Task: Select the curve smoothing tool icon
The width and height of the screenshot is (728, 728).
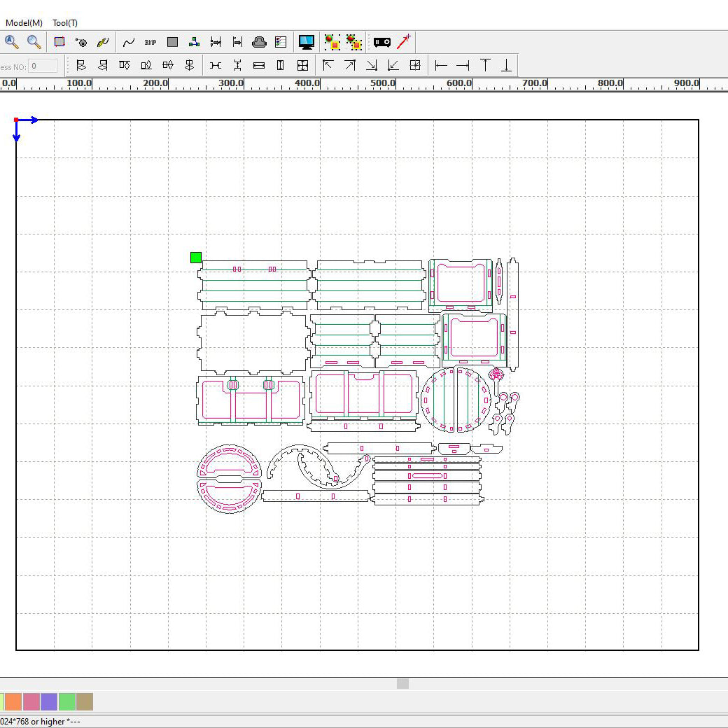Action: click(129, 42)
